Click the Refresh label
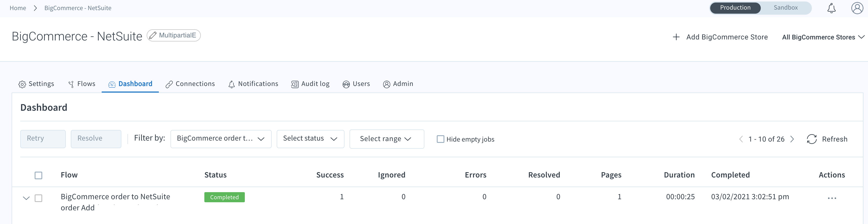 coord(834,139)
